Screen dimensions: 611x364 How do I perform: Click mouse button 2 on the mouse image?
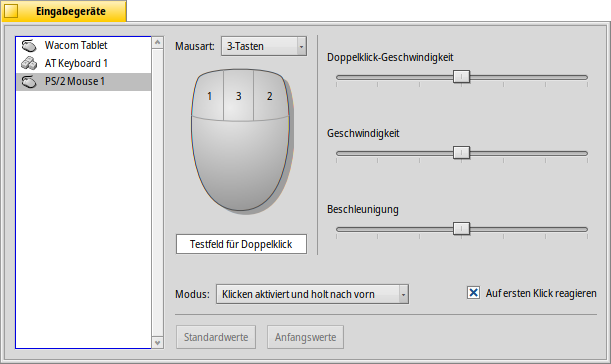(270, 96)
